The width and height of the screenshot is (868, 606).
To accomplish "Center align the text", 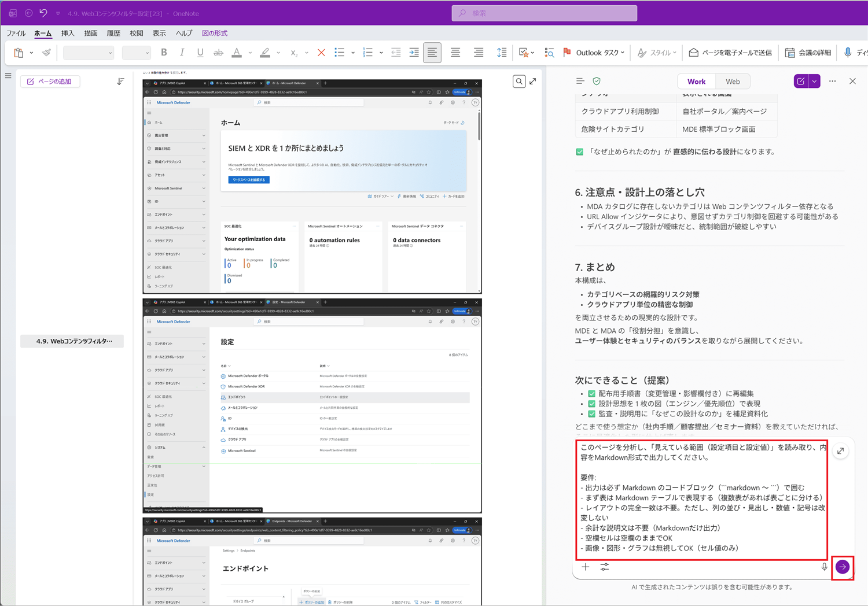I will tap(455, 53).
